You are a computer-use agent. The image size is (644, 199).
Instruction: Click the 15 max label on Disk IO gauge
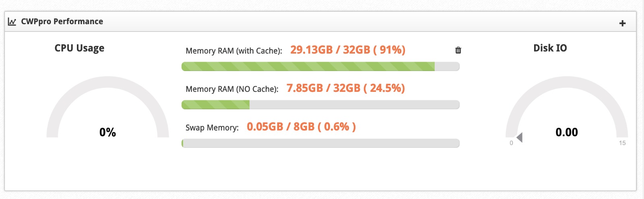(622, 143)
